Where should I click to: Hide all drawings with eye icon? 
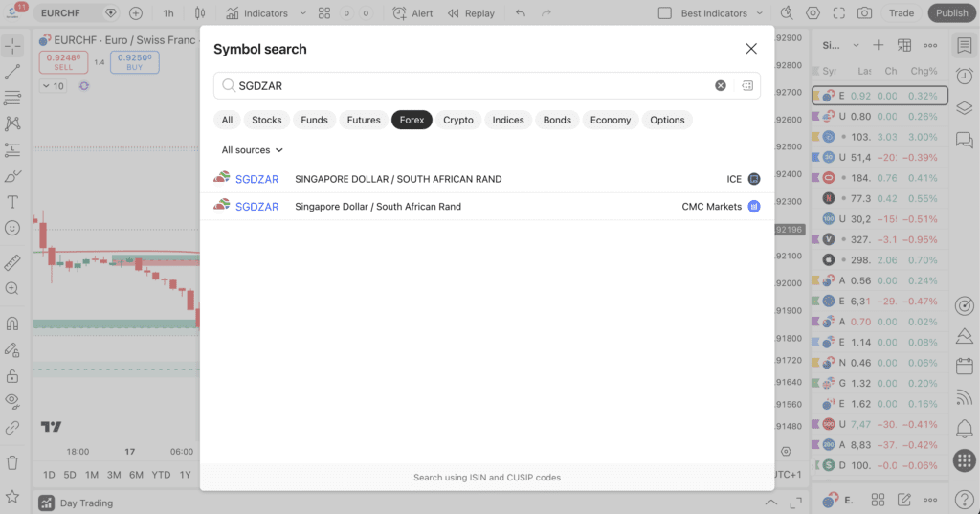(x=12, y=401)
